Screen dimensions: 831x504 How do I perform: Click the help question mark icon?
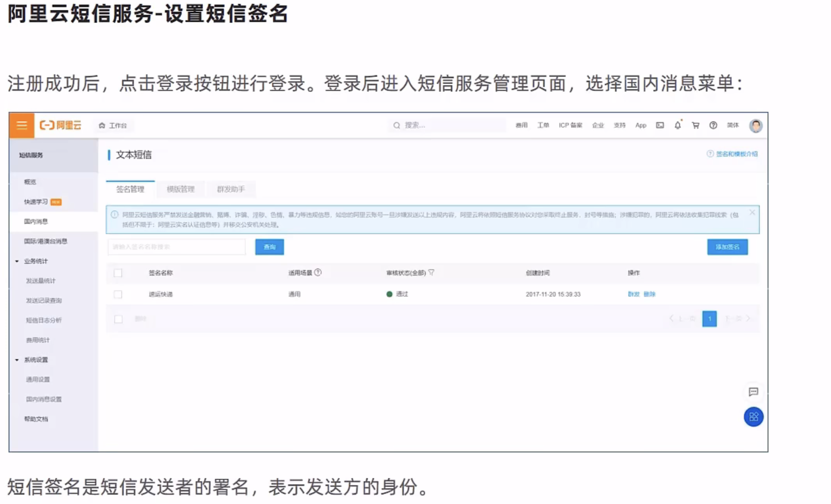coord(713,125)
